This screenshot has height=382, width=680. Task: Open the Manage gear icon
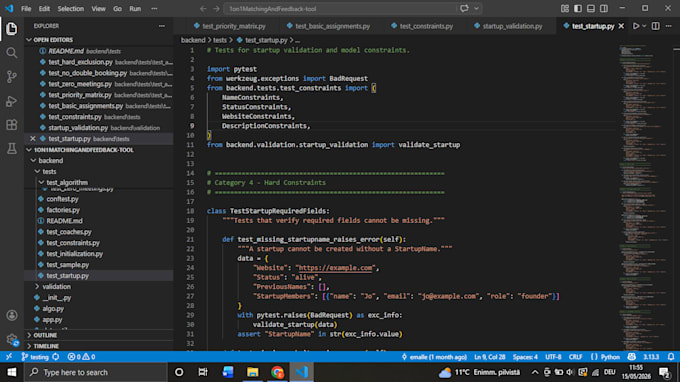click(12, 339)
